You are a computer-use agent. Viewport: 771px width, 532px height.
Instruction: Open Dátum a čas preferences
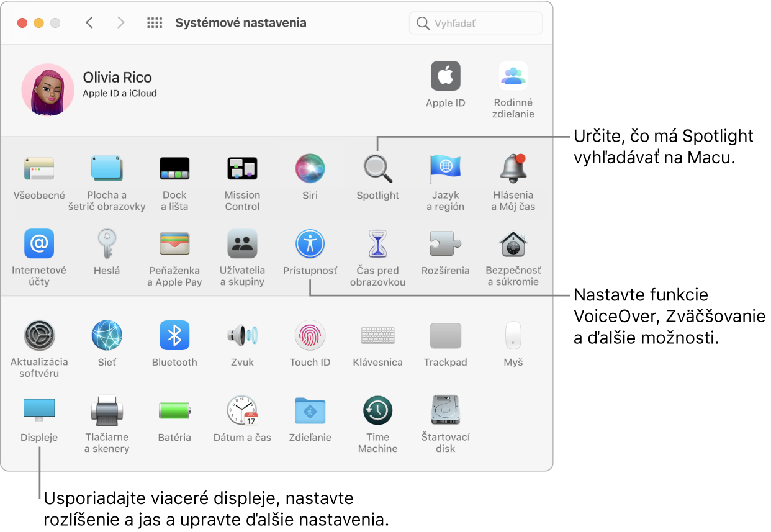(x=242, y=410)
